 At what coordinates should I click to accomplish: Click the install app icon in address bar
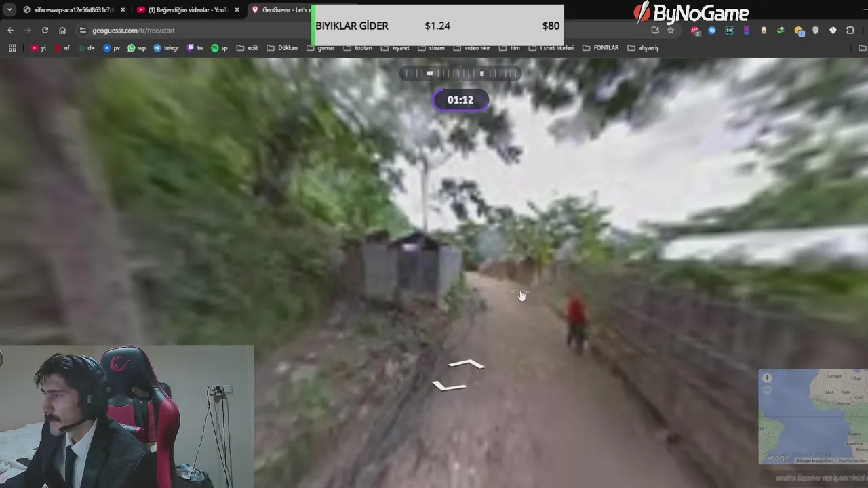[655, 30]
